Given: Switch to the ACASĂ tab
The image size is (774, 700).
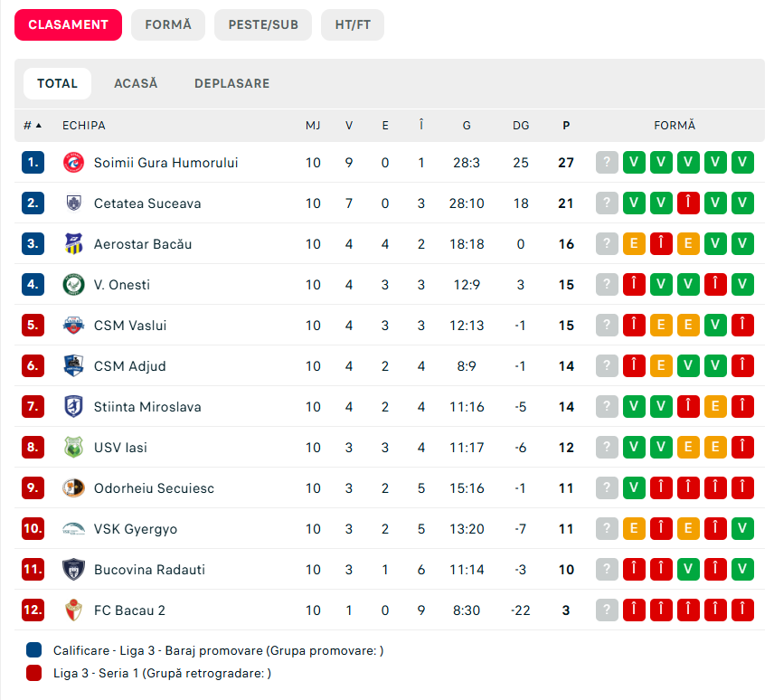Looking at the screenshot, I should [x=136, y=83].
